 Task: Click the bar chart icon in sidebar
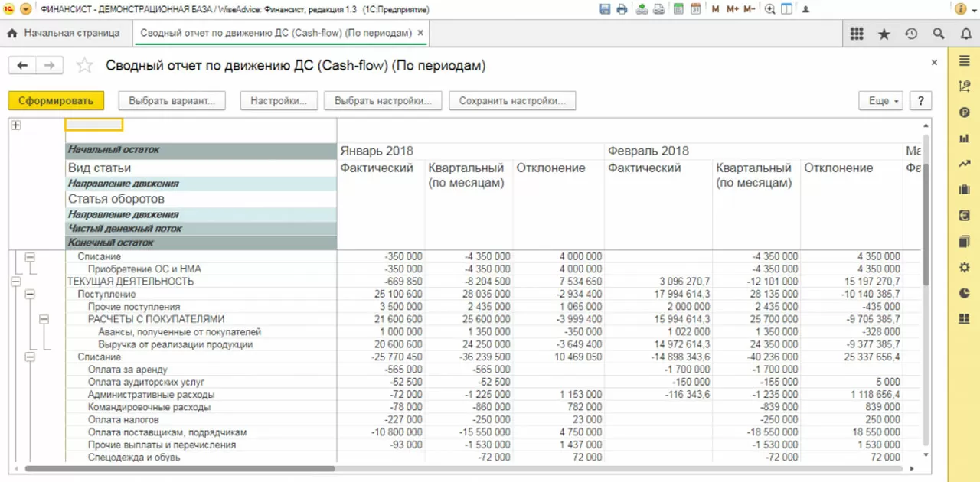[x=964, y=138]
